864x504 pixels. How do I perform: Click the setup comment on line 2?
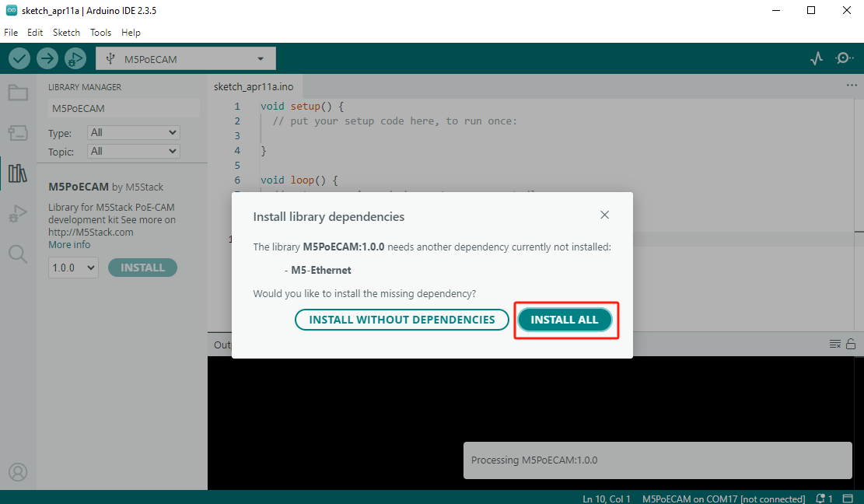click(395, 121)
